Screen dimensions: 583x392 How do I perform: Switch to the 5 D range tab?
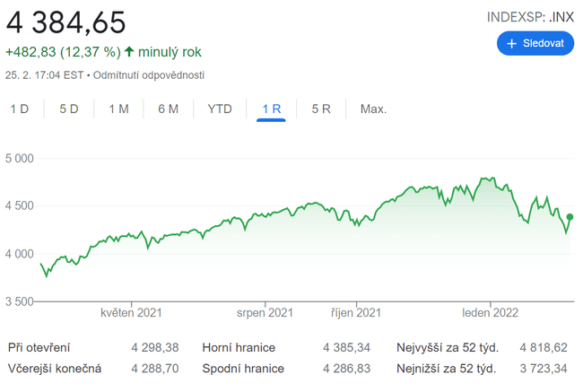click(x=69, y=109)
